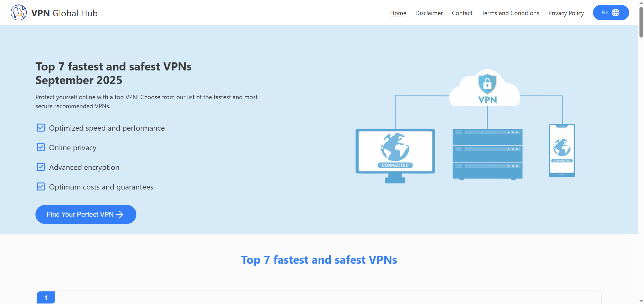Go to the Contact page
The height and width of the screenshot is (304, 644).
coord(462,13)
